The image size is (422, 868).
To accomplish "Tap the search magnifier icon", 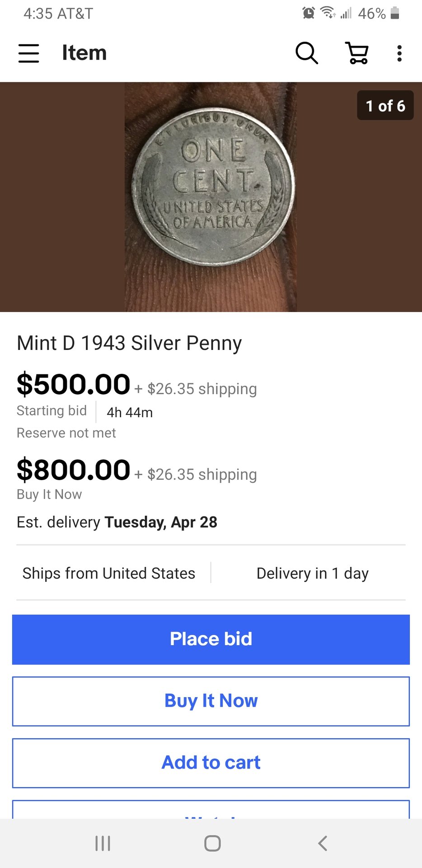I will point(306,53).
